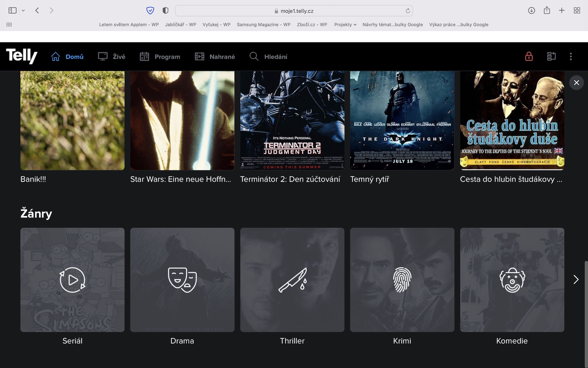Switch to the Živě live TV tab
This screenshot has height=368, width=588.
pos(112,57)
